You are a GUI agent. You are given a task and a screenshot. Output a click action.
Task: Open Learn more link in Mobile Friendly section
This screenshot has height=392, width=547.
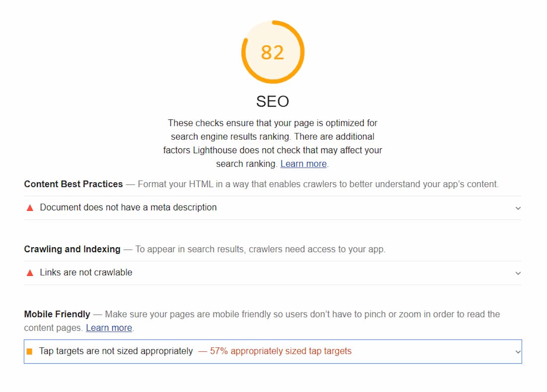tap(109, 328)
